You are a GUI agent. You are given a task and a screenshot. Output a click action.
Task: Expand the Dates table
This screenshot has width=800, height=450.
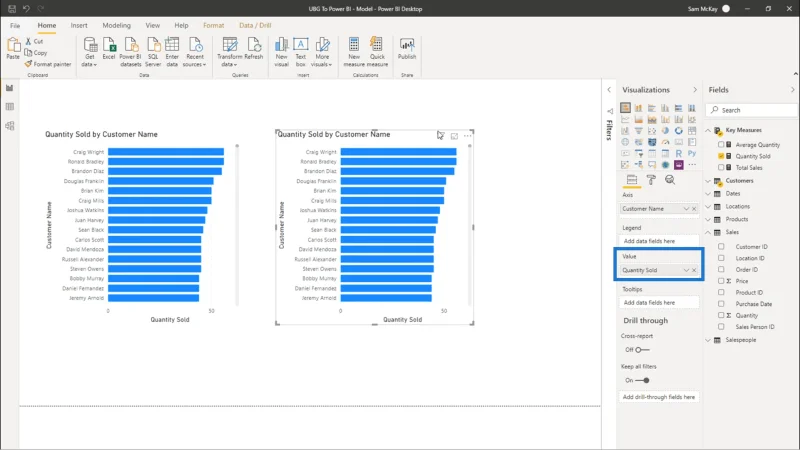tap(708, 193)
